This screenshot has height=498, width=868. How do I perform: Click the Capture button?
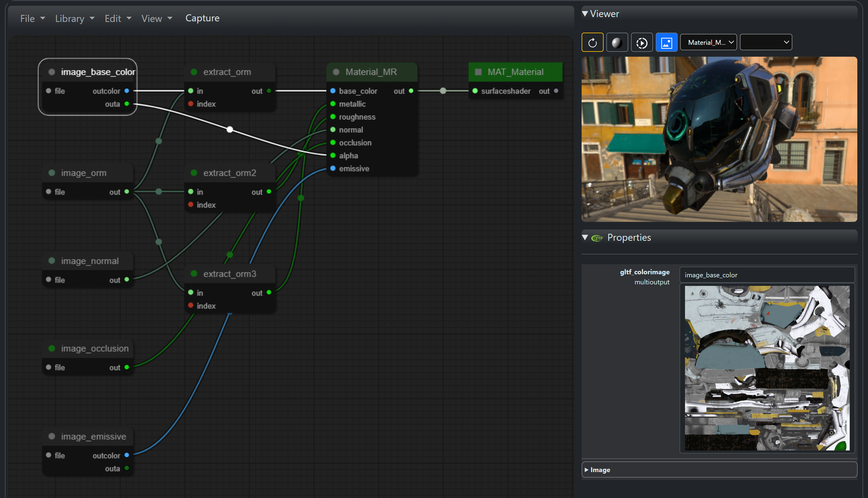pyautogui.click(x=202, y=18)
